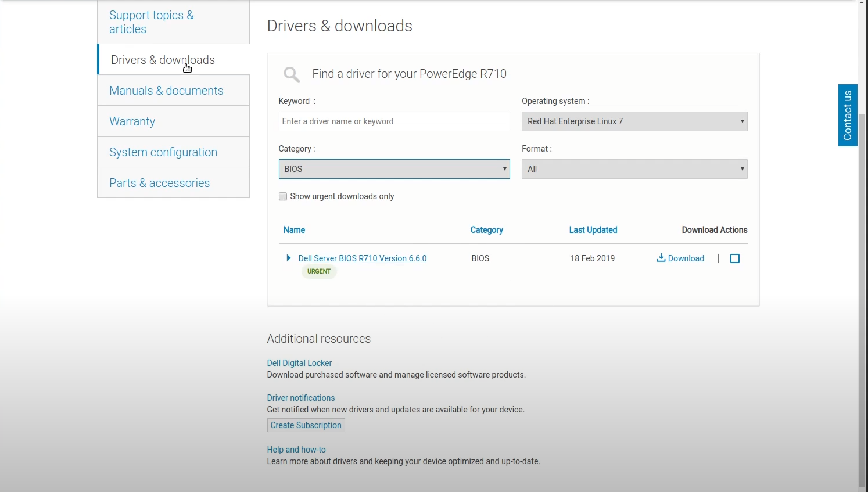Viewport: 868px width, 492px height.
Task: Open the Operating system dropdown
Action: (634, 121)
